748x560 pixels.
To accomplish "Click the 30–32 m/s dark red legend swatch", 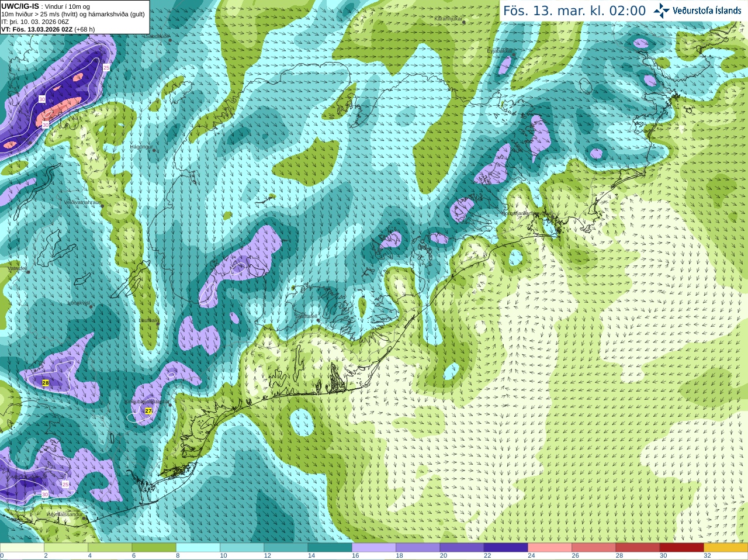I will [x=681, y=548].
